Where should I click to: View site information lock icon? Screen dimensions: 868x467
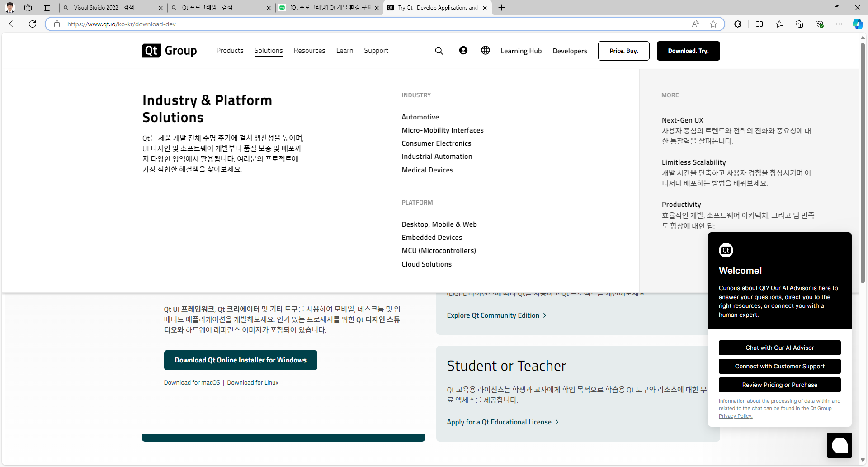click(x=57, y=24)
